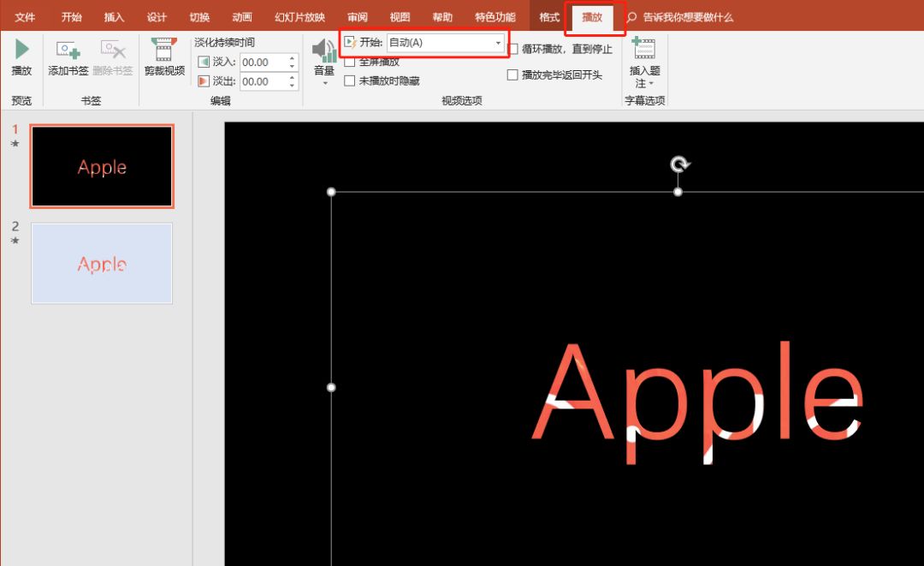Check Rewind after Playing (播放完毕返回开头)

tap(512, 74)
